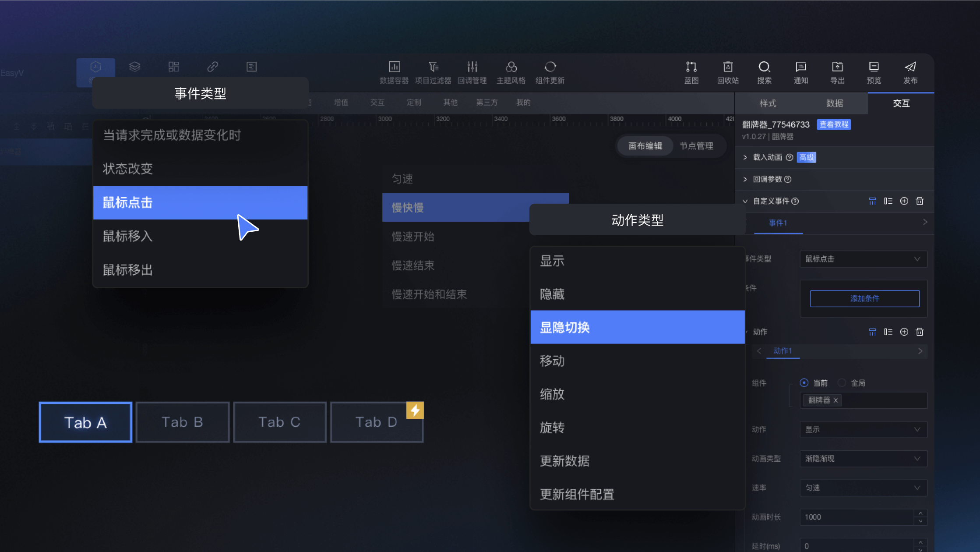The image size is (980, 552).
Task: Switch to the 数据 tab
Action: pyautogui.click(x=835, y=103)
